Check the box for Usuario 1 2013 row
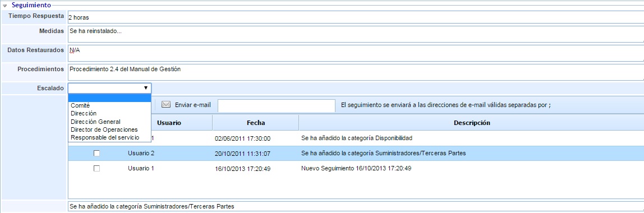Image resolution: width=644 pixels, height=213 pixels. click(96, 168)
